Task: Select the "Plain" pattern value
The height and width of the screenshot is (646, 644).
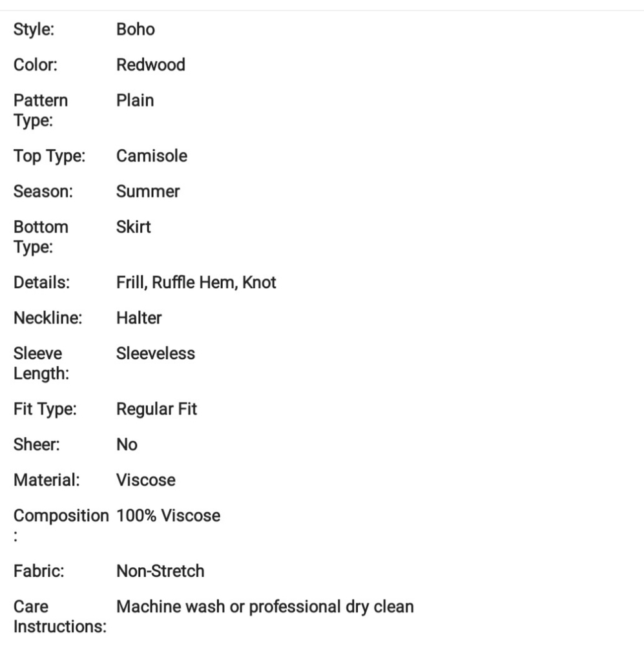Action: (x=135, y=100)
